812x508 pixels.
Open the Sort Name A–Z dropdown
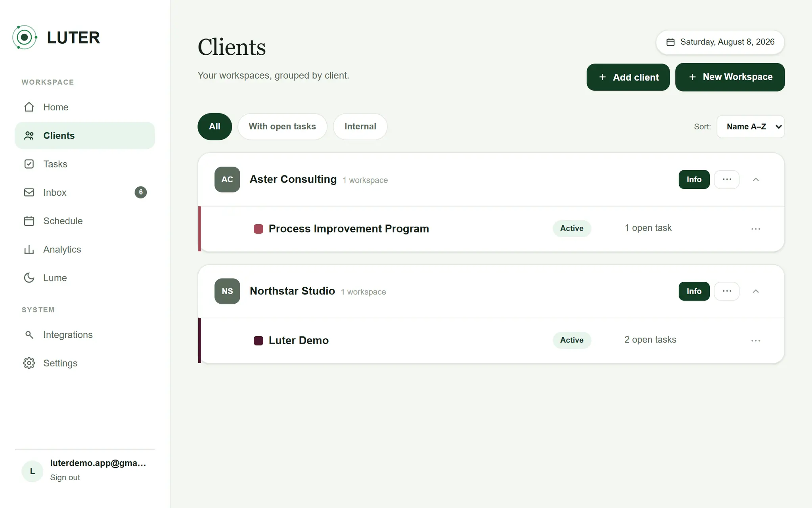(751, 127)
